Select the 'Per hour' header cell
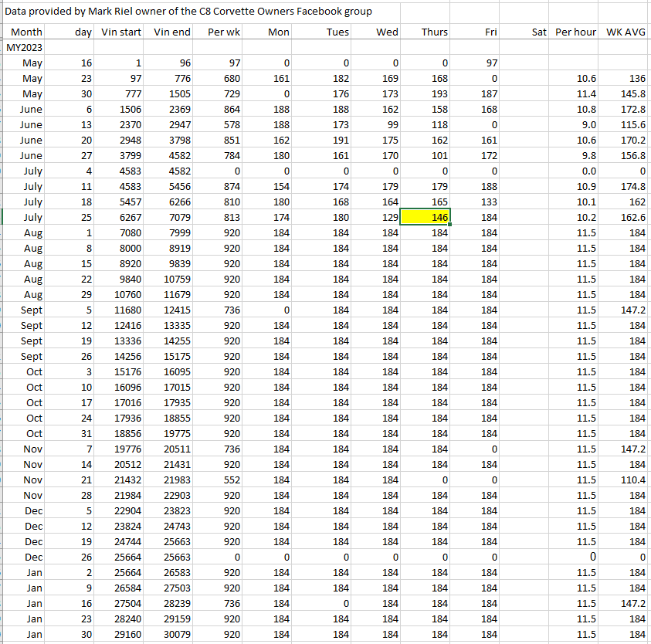Image resolution: width=651 pixels, height=644 pixels. point(575,32)
